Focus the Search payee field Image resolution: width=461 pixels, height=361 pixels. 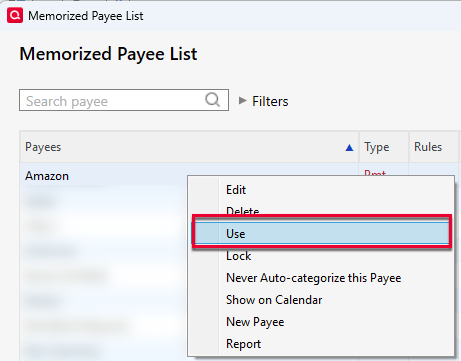click(124, 100)
